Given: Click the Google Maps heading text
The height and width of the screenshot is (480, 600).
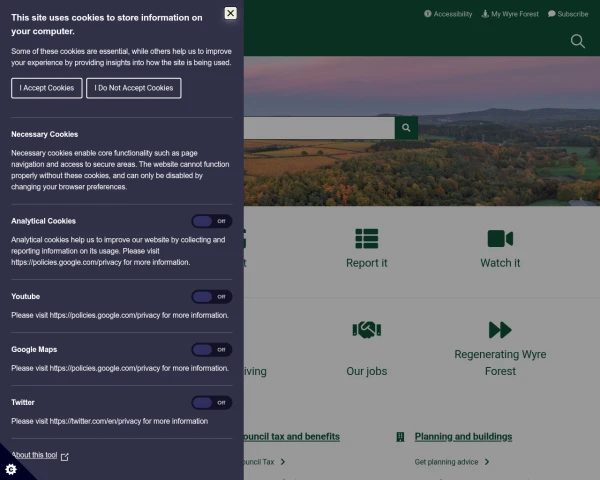Looking at the screenshot, I should tap(34, 349).
